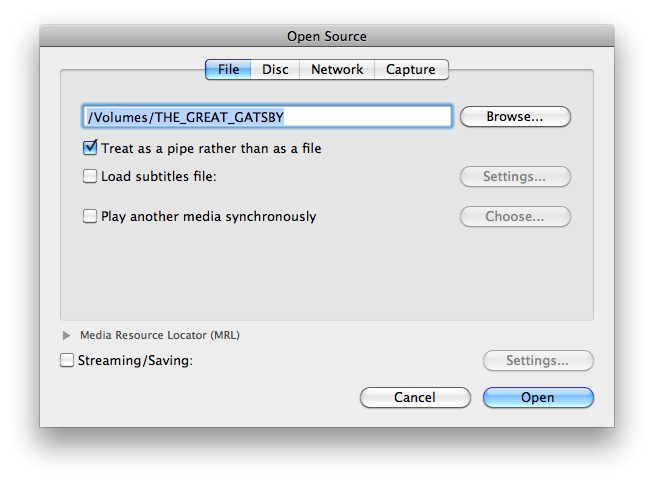Viewport: 654px width, 482px height.
Task: Click the 'Load subtitles file:' label text
Action: (x=159, y=177)
